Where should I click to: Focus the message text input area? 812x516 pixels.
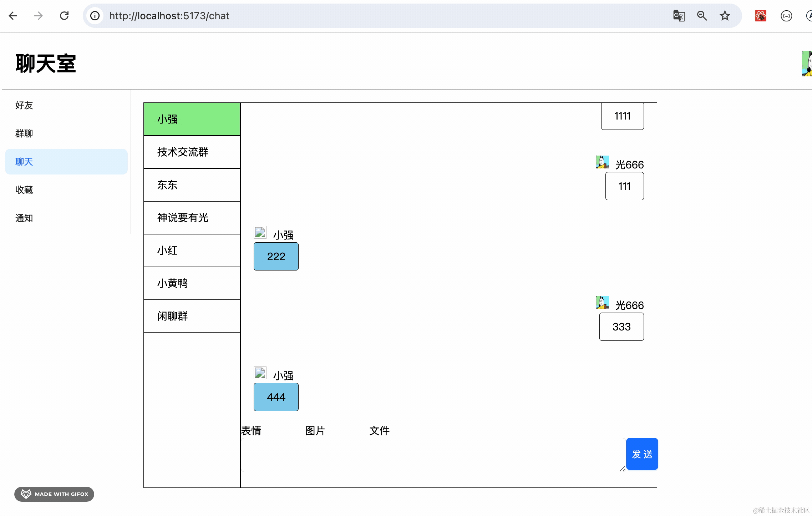click(x=432, y=455)
